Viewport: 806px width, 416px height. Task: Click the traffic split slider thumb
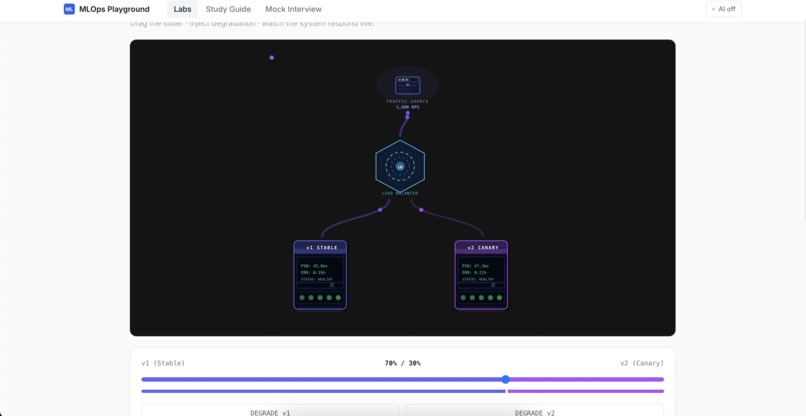point(506,379)
